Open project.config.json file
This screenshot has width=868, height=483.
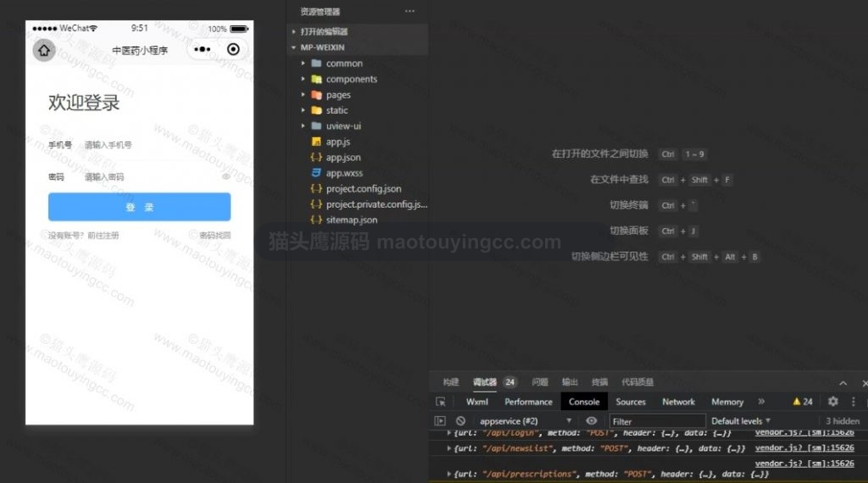tap(364, 189)
